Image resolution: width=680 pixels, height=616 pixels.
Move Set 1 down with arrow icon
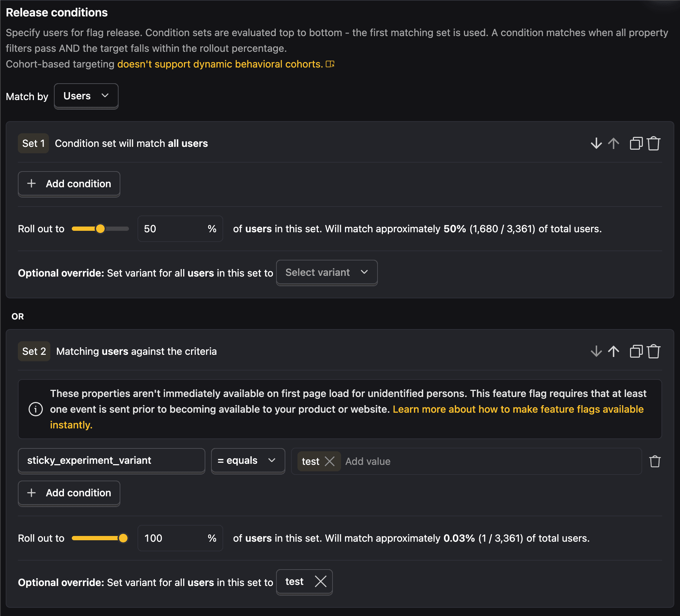point(596,143)
